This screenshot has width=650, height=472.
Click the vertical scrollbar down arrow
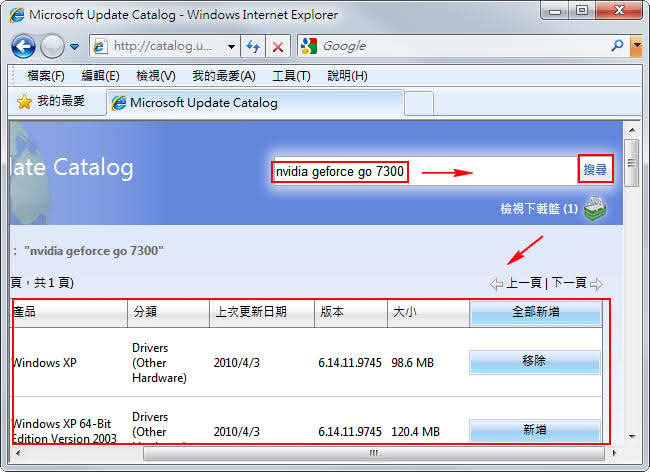[x=631, y=436]
